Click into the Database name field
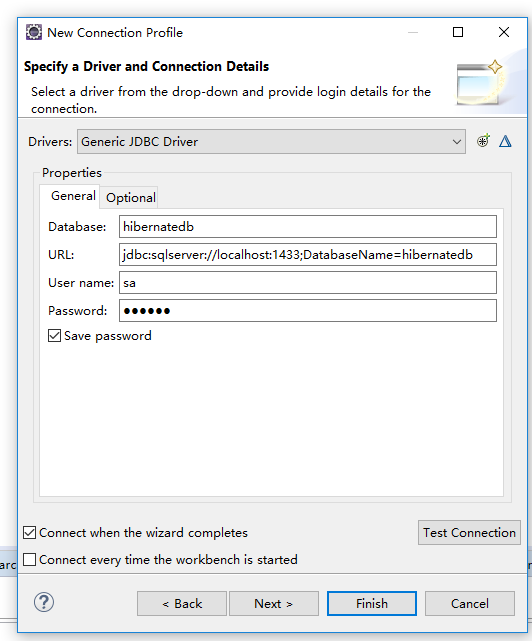532x641 pixels. [x=308, y=226]
